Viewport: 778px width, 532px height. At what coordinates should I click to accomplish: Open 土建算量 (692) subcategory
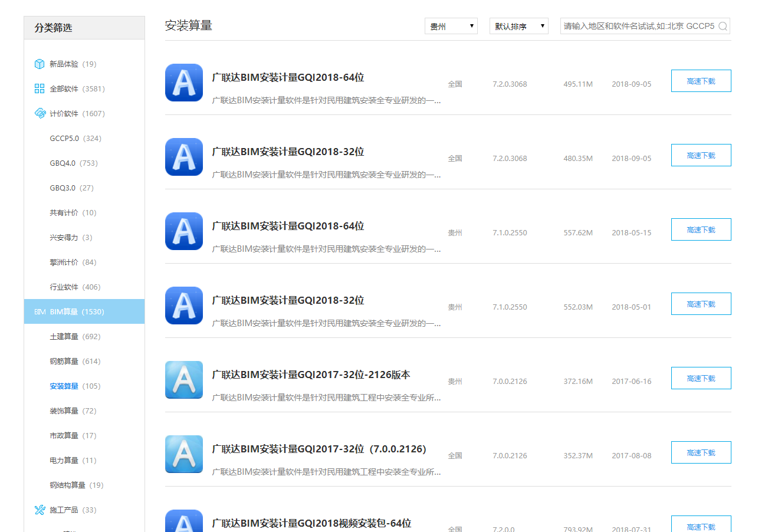tap(75, 336)
